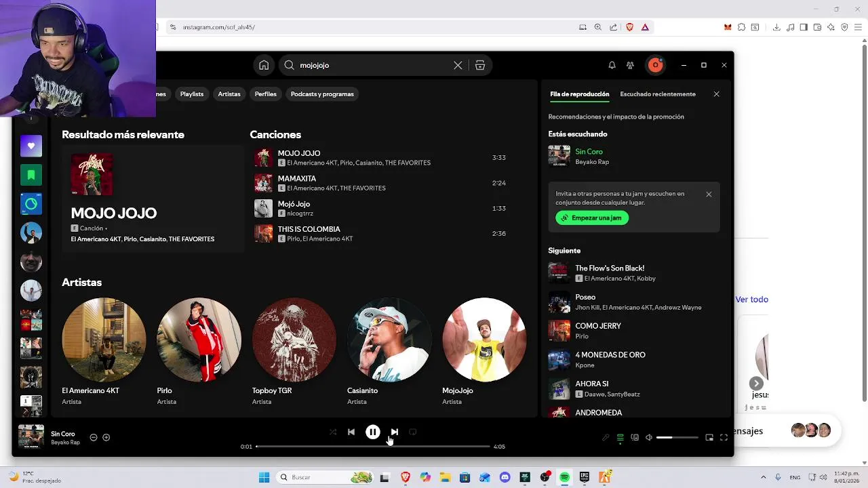
Task: Dismiss the jam invitation banner
Action: pos(709,195)
